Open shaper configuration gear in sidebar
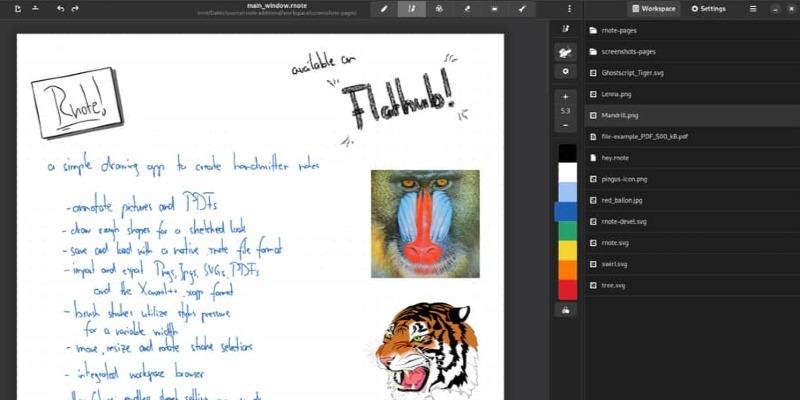This screenshot has width=800, height=400. pyautogui.click(x=566, y=72)
